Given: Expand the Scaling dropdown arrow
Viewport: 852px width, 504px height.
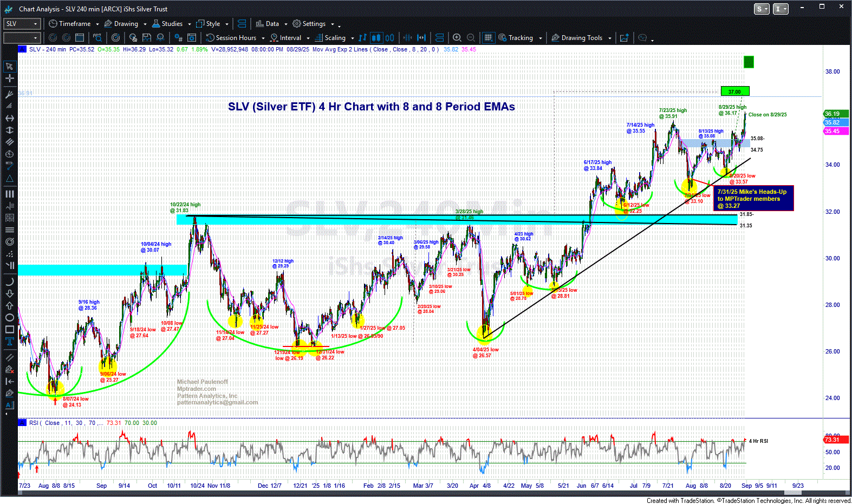Looking at the screenshot, I should click(x=352, y=38).
